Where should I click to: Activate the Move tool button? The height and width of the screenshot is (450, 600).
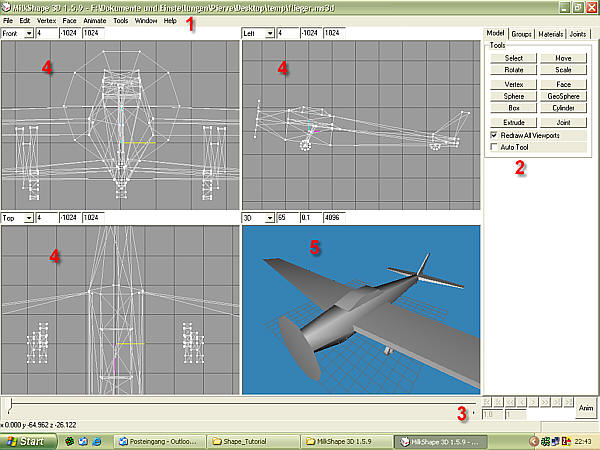[x=563, y=58]
